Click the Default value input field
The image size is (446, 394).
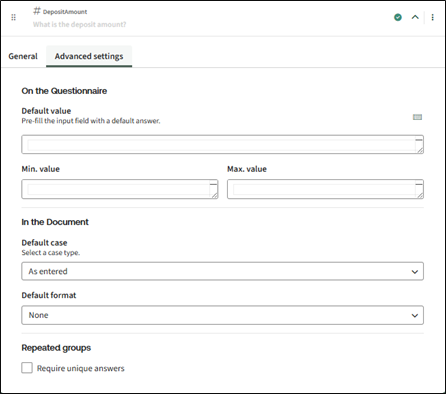click(223, 144)
